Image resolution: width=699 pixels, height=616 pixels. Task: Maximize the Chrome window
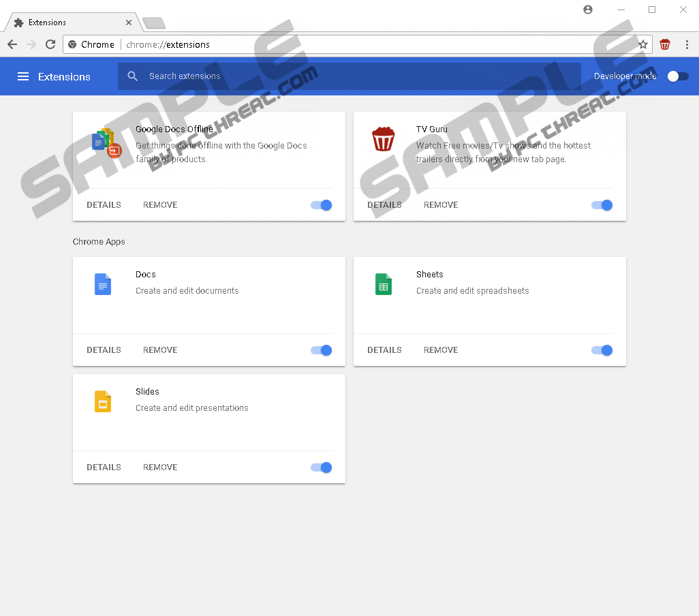(652, 10)
